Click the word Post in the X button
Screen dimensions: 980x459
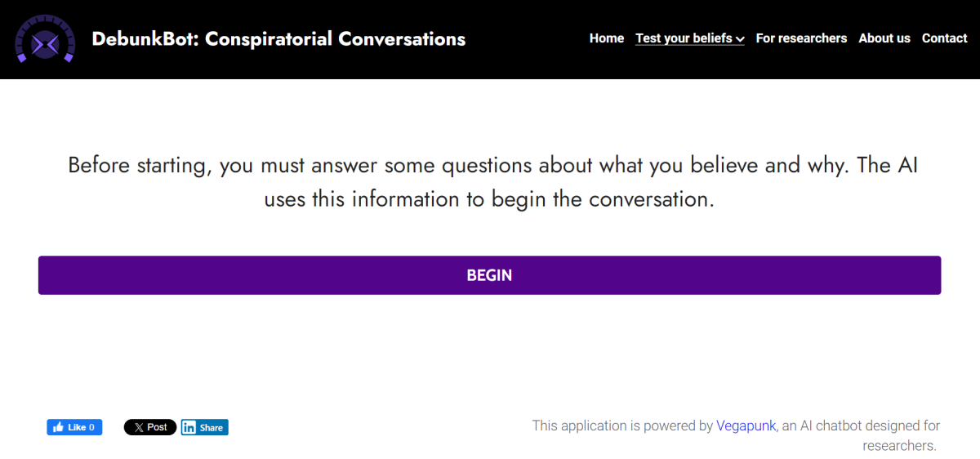click(158, 427)
